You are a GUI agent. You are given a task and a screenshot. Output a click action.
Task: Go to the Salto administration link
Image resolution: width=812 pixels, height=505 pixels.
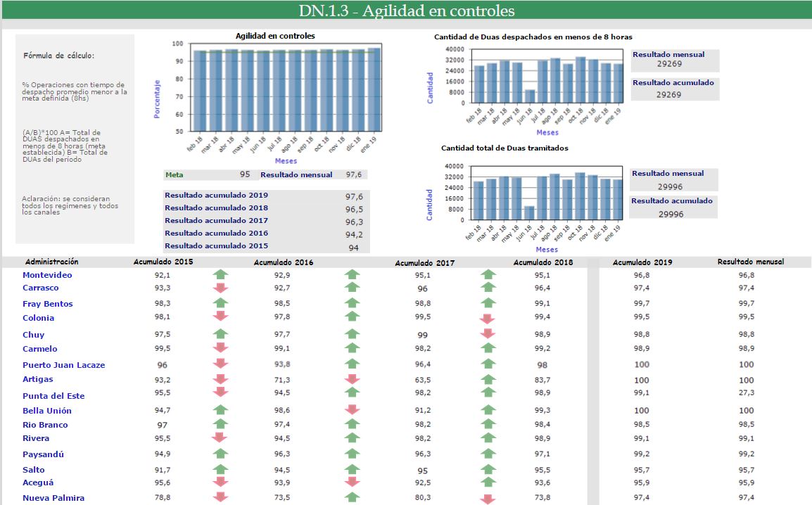(x=33, y=470)
